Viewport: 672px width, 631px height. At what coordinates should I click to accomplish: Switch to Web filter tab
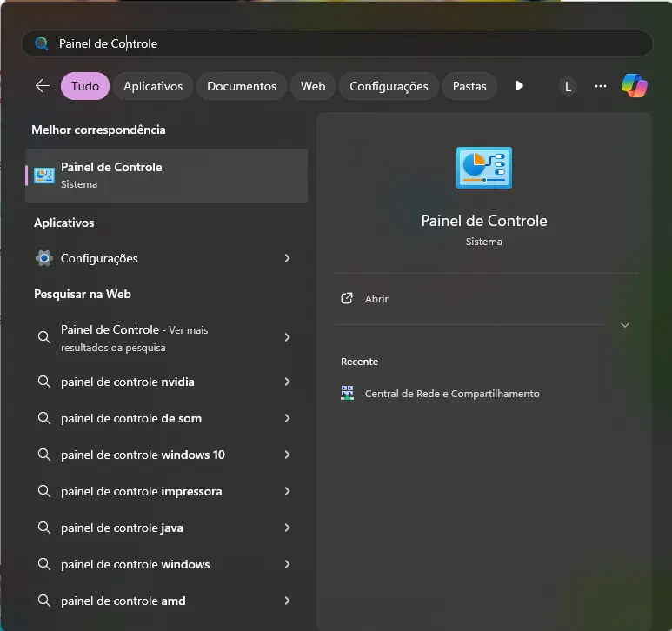[313, 86]
